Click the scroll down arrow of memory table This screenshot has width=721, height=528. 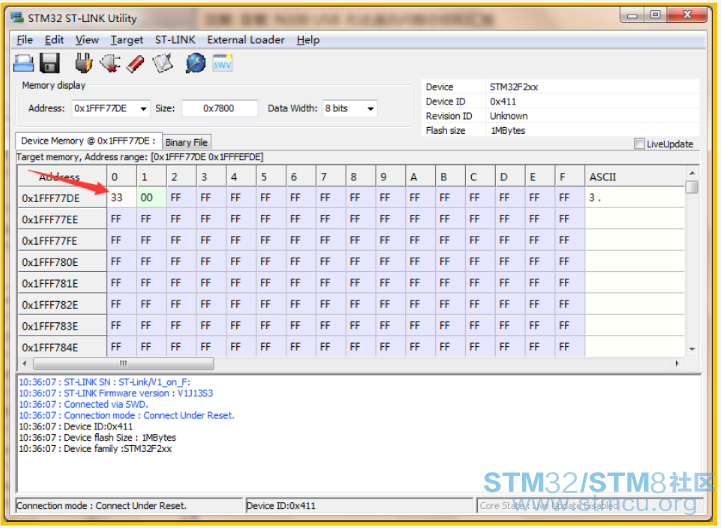tap(692, 350)
